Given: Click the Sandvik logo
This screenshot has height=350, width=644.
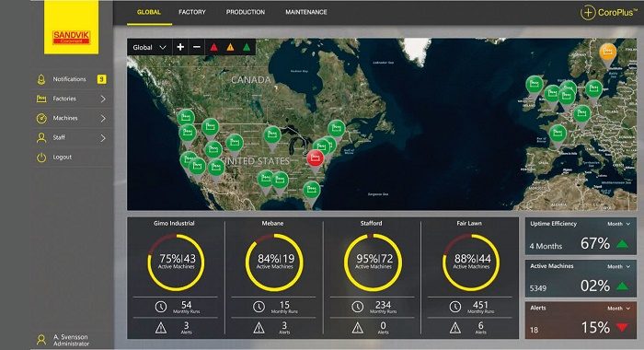Looking at the screenshot, I should click(x=72, y=27).
